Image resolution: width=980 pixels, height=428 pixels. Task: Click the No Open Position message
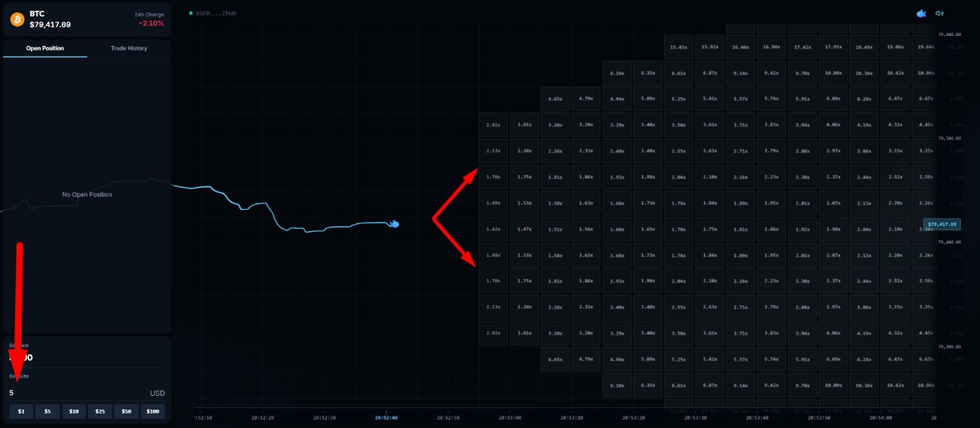pos(87,194)
